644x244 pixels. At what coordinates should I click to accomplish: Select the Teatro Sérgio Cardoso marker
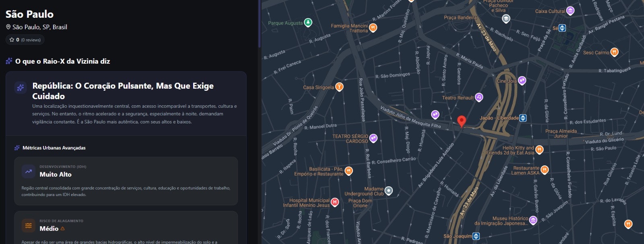(x=373, y=138)
